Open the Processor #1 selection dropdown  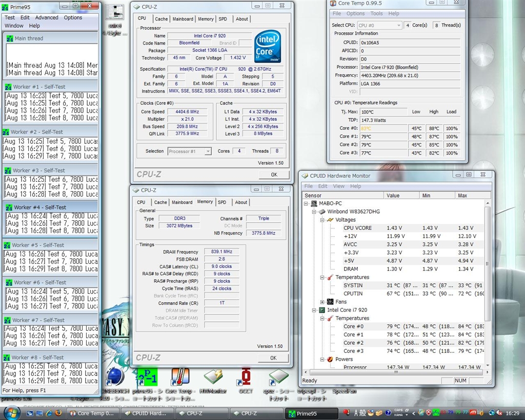(x=190, y=151)
